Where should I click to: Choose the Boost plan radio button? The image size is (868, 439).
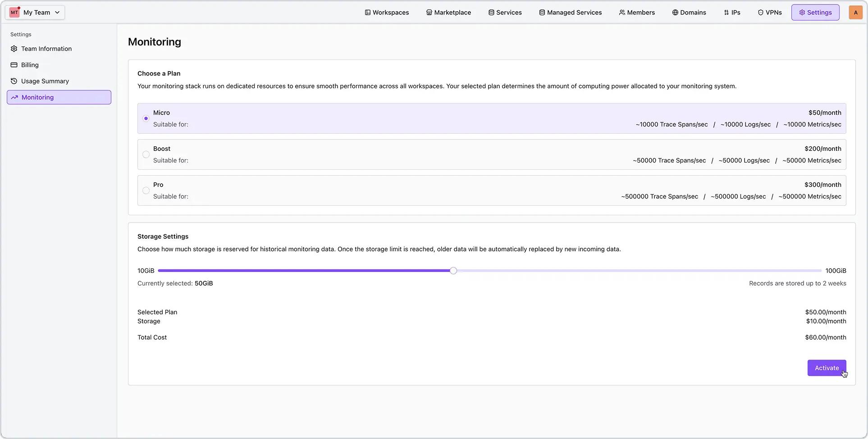pos(146,154)
